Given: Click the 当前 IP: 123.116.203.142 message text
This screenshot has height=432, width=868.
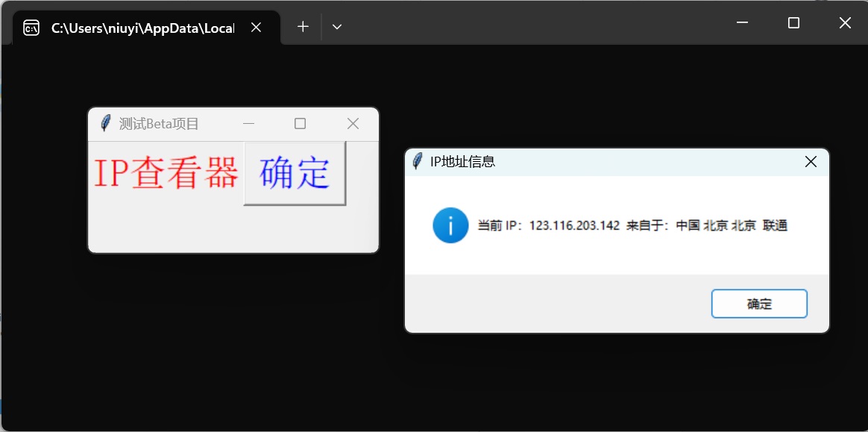Looking at the screenshot, I should 632,226.
